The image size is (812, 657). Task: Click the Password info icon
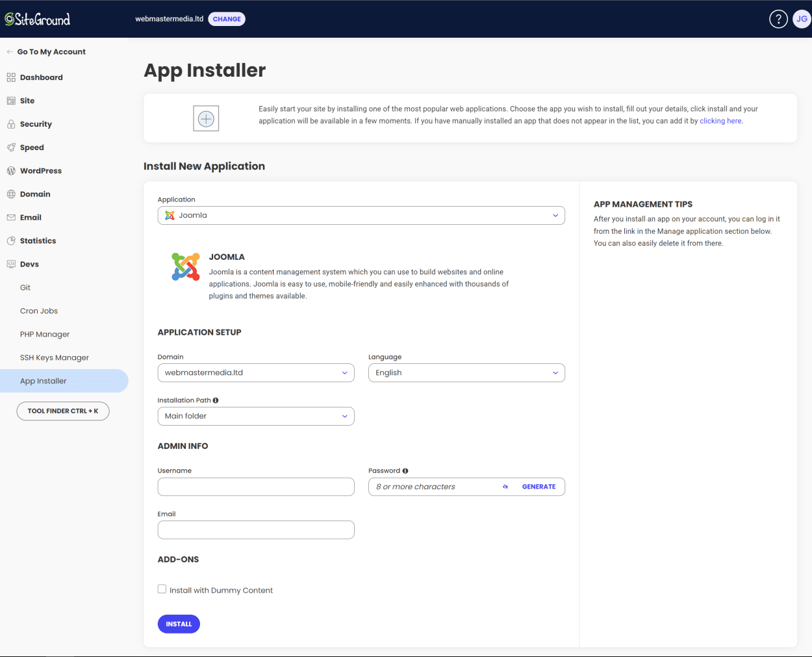[x=405, y=470]
